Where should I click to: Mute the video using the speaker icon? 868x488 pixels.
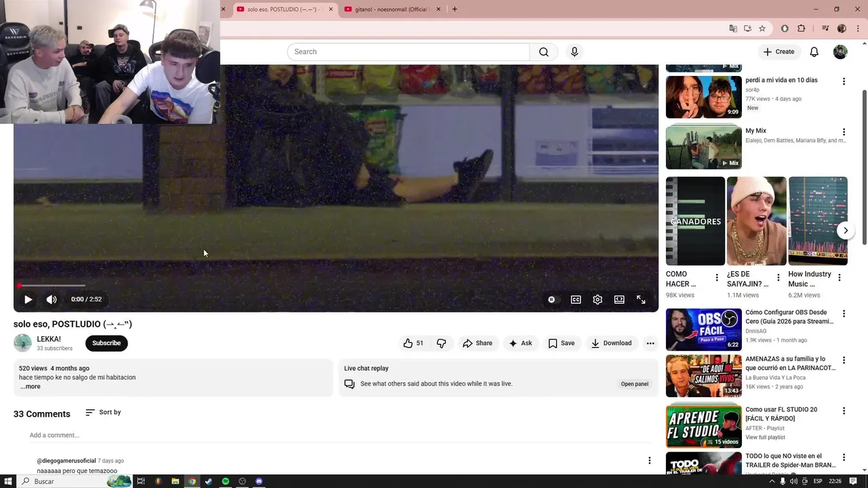(x=52, y=299)
